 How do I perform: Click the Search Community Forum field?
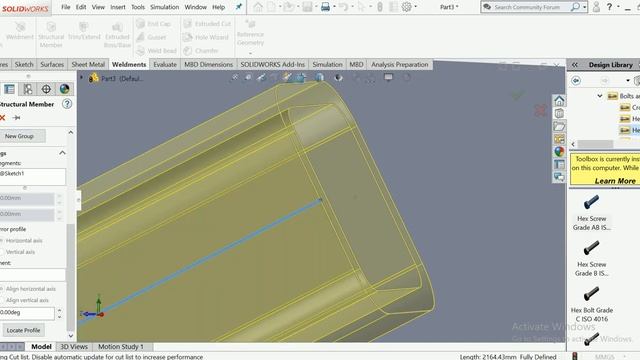(x=532, y=7)
